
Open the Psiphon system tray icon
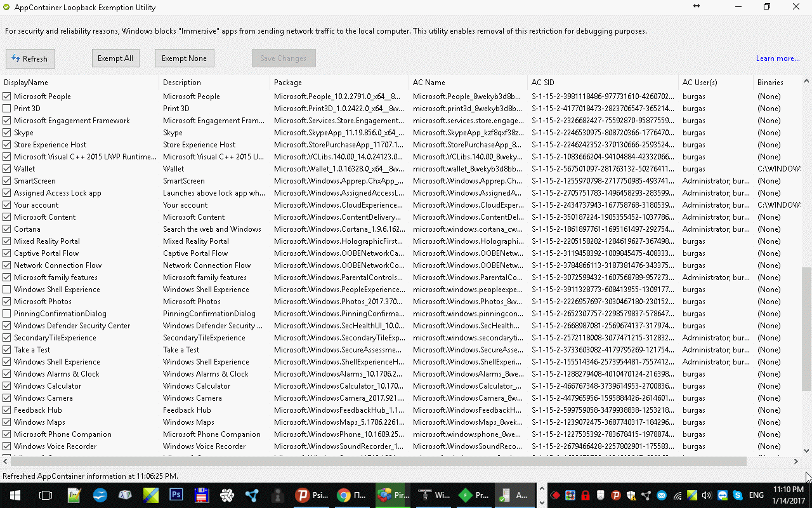(x=616, y=495)
